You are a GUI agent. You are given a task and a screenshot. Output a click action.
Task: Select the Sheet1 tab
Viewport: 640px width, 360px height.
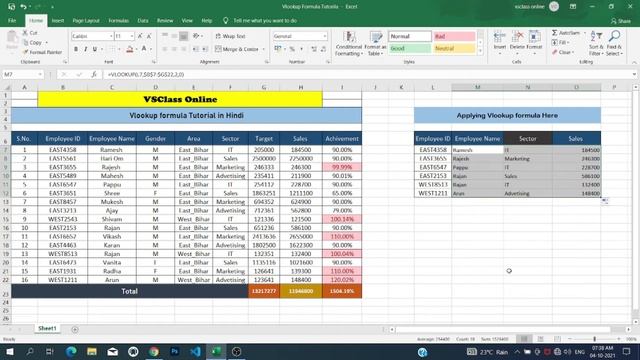tap(47, 329)
